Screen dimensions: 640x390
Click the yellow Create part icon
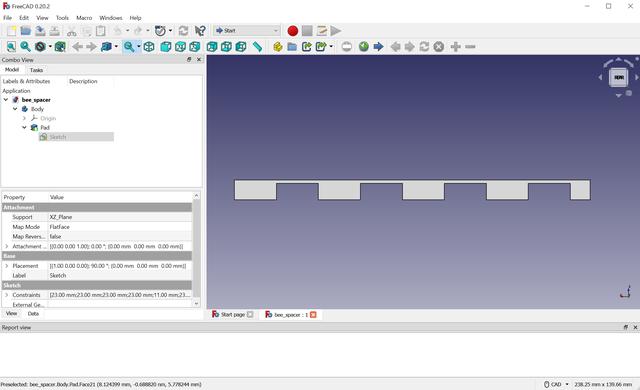pos(278,47)
